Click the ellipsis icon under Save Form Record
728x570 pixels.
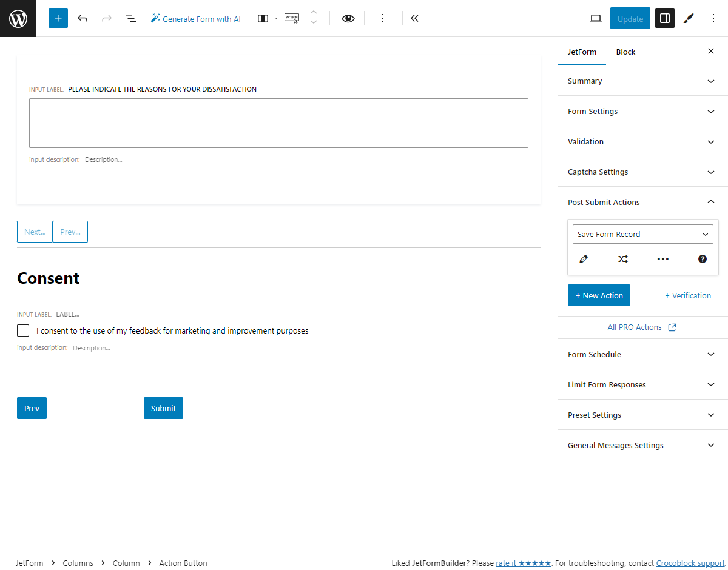pos(662,259)
